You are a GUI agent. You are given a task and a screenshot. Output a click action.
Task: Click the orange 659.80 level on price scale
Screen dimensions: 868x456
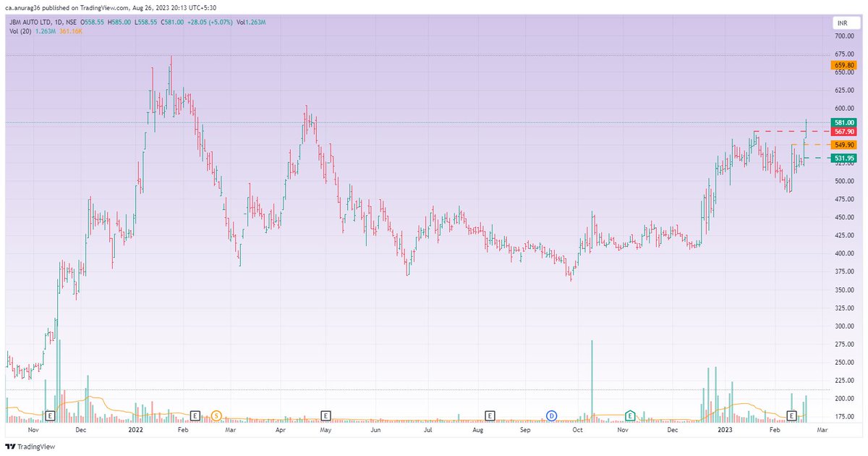click(845, 64)
